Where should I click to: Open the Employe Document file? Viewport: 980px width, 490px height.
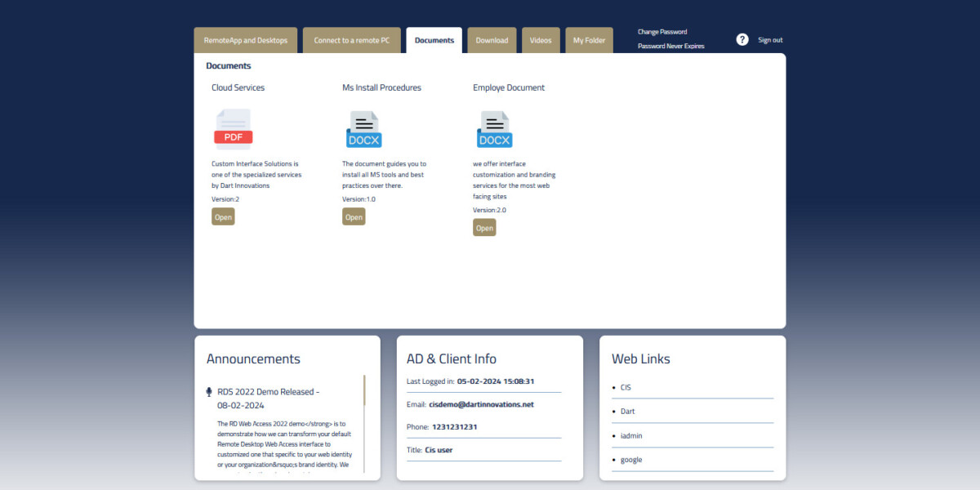[x=484, y=228]
